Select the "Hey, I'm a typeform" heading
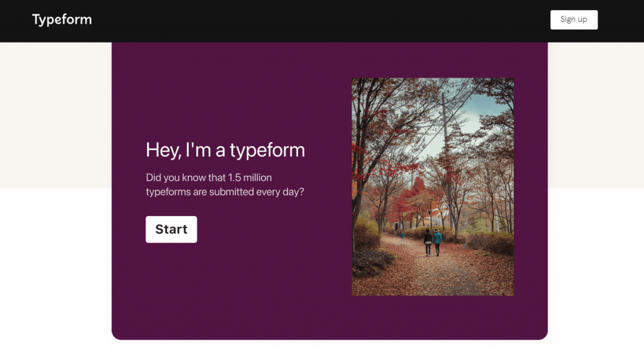Viewport: 644px width, 348px height. tap(225, 150)
